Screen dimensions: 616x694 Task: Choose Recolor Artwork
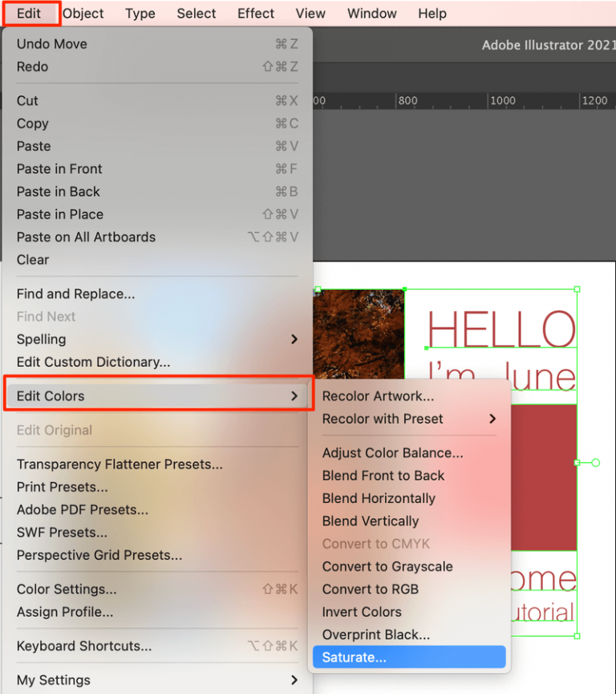(x=409, y=396)
